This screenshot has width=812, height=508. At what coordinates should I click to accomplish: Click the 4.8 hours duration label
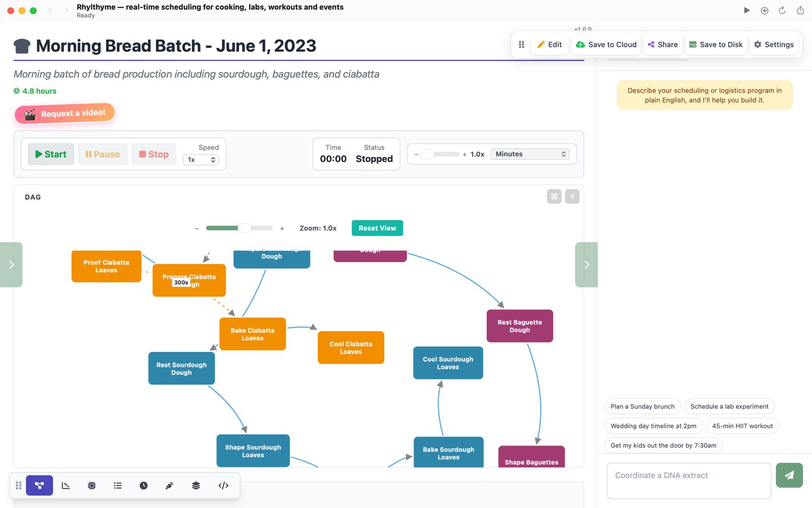pyautogui.click(x=35, y=91)
